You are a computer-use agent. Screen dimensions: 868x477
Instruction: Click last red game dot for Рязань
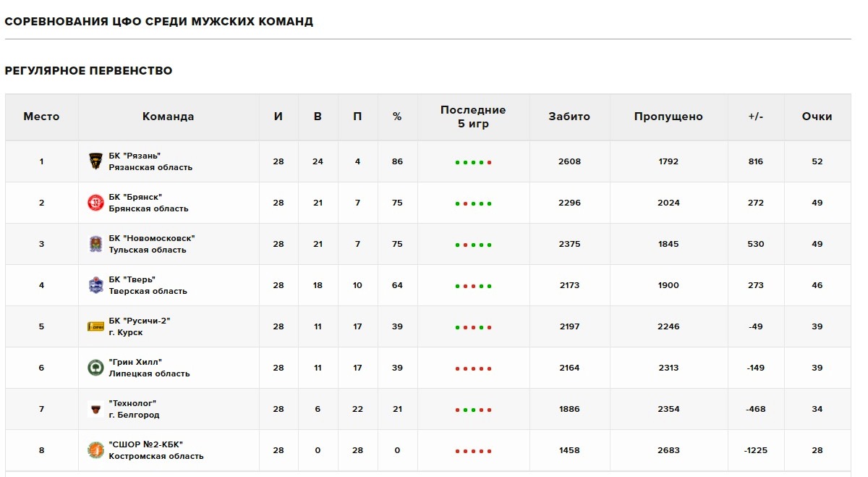(x=490, y=163)
